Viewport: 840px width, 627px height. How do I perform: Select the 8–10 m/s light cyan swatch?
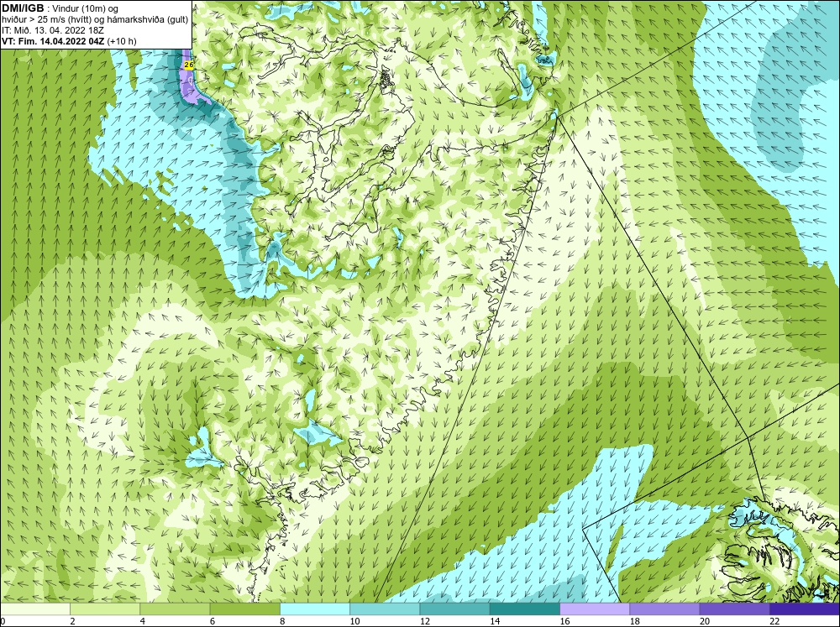315,609
